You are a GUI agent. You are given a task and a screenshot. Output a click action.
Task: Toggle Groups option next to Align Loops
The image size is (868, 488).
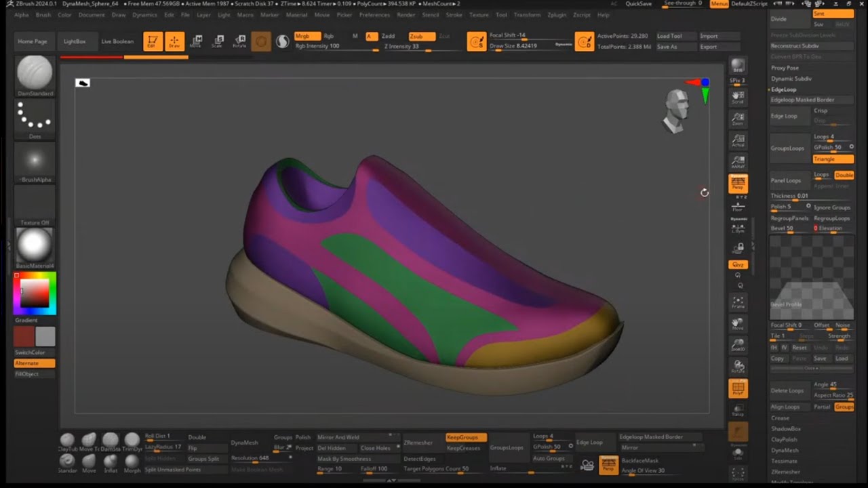point(844,407)
